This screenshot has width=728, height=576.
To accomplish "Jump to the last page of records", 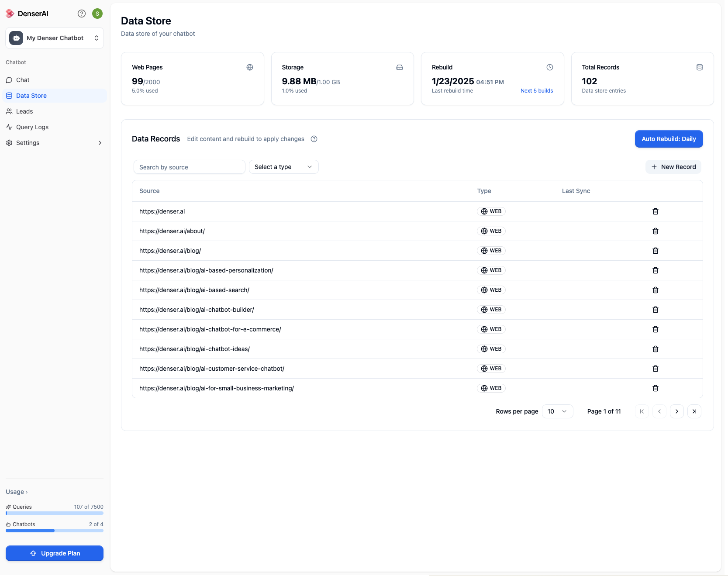I will 694,411.
